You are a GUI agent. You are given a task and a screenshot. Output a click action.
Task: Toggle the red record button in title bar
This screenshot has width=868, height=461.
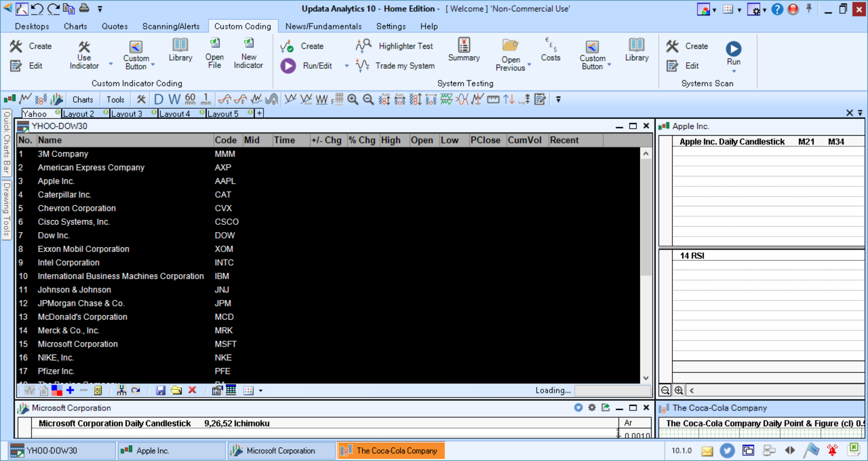pos(793,9)
